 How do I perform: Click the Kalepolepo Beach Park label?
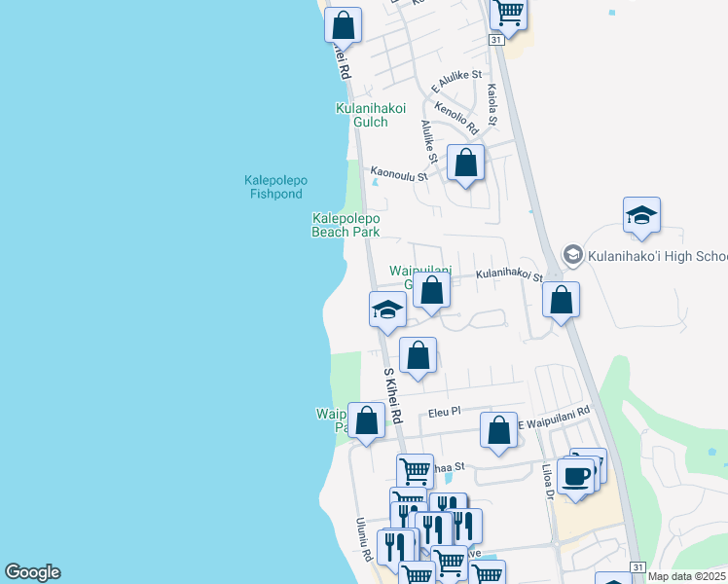tap(346, 225)
